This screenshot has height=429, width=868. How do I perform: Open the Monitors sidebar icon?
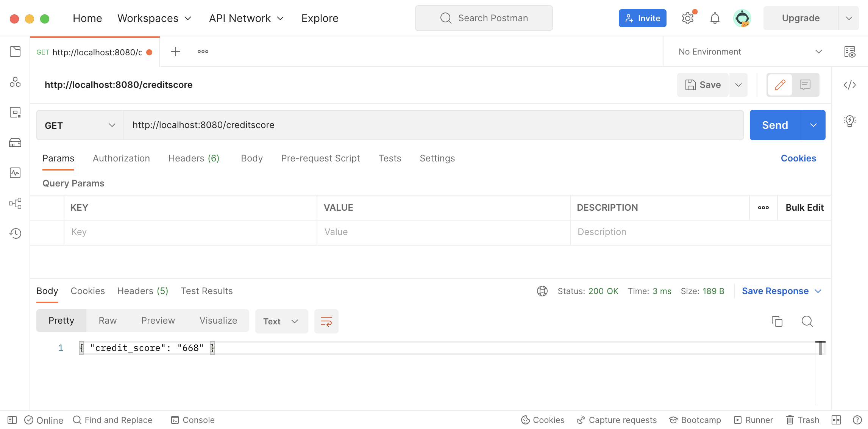[x=15, y=173]
